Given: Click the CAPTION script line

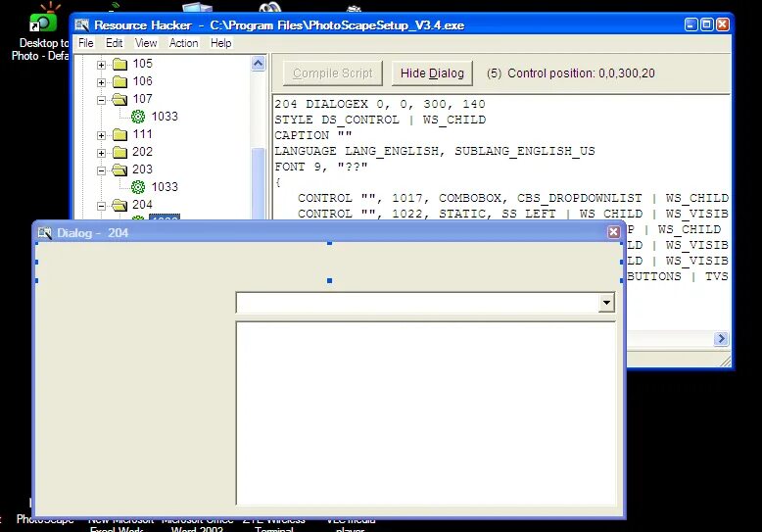Looking at the screenshot, I should click(x=313, y=135).
